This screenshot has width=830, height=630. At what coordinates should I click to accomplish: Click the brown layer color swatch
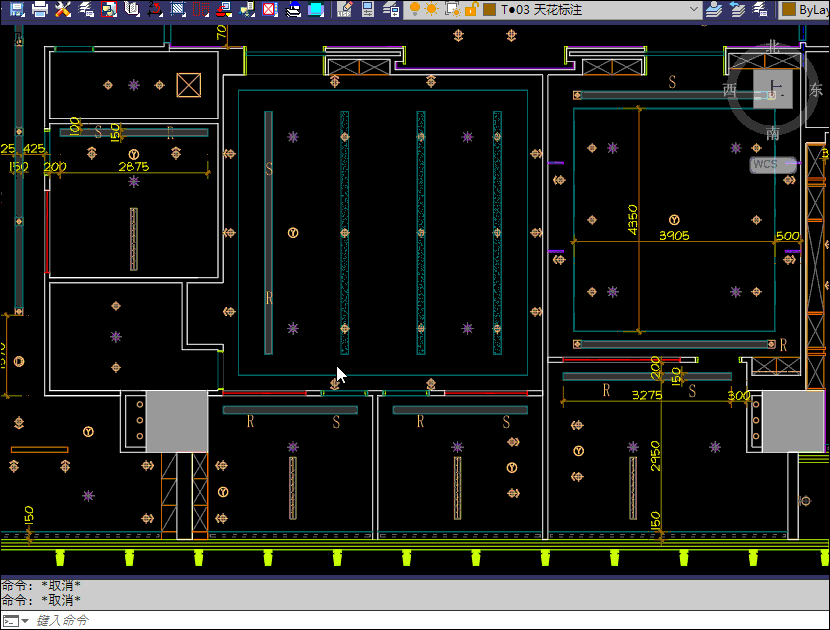(x=489, y=9)
